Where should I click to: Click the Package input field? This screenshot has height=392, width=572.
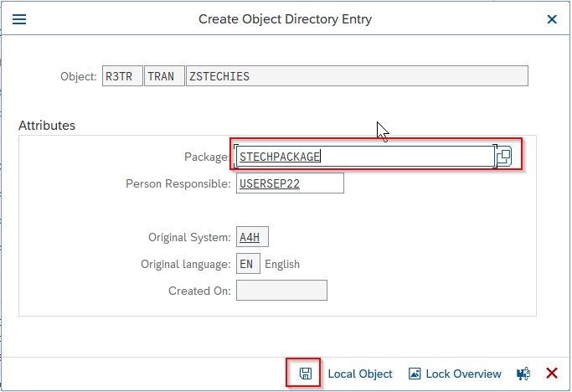pyautogui.click(x=365, y=157)
